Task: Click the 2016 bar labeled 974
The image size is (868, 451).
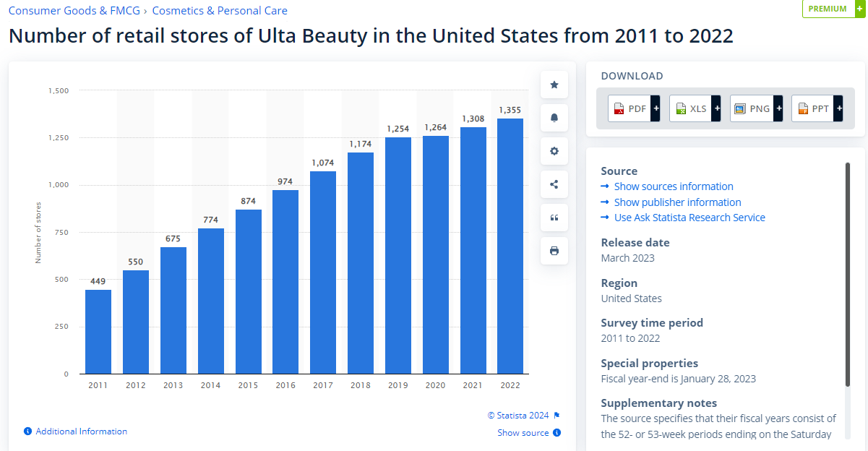Action: [285, 282]
